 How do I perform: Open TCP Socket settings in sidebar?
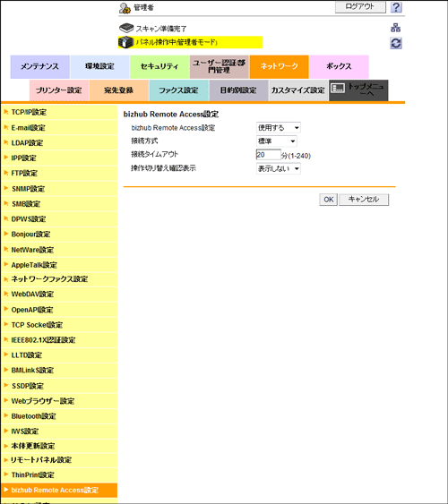[59, 325]
